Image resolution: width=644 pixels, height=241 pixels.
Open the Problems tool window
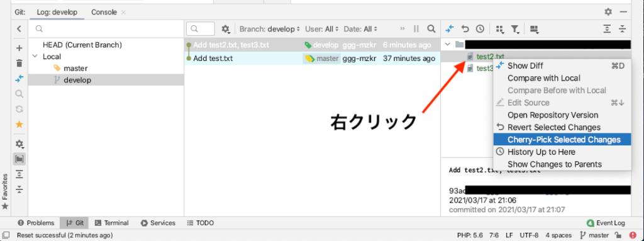(x=36, y=223)
